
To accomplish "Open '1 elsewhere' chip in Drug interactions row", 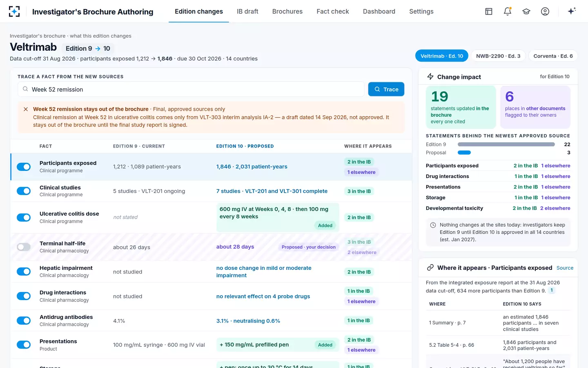I will point(361,301).
